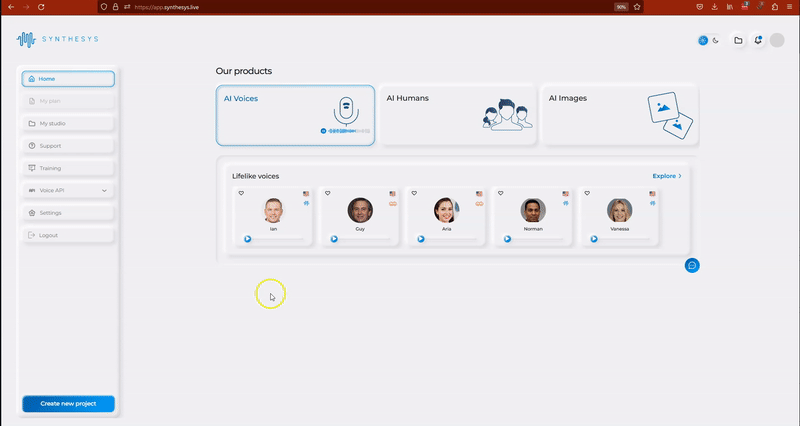The width and height of the screenshot is (800, 426).
Task: Open the Support page
Action: pyautogui.click(x=68, y=146)
